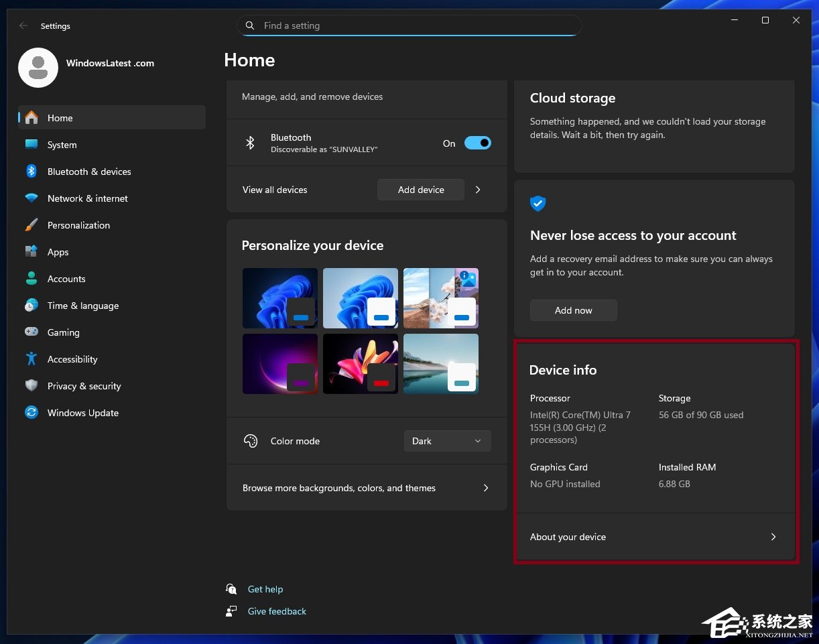Click the Installed RAM 6.88 GB value

[x=674, y=484]
